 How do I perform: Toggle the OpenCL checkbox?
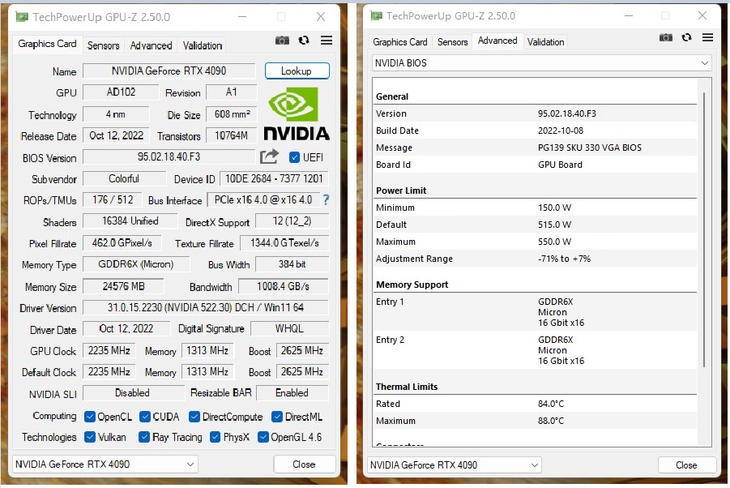[90, 416]
